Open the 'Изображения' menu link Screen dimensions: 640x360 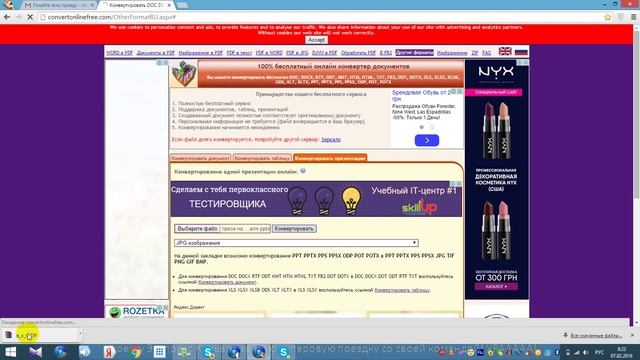(x=452, y=53)
